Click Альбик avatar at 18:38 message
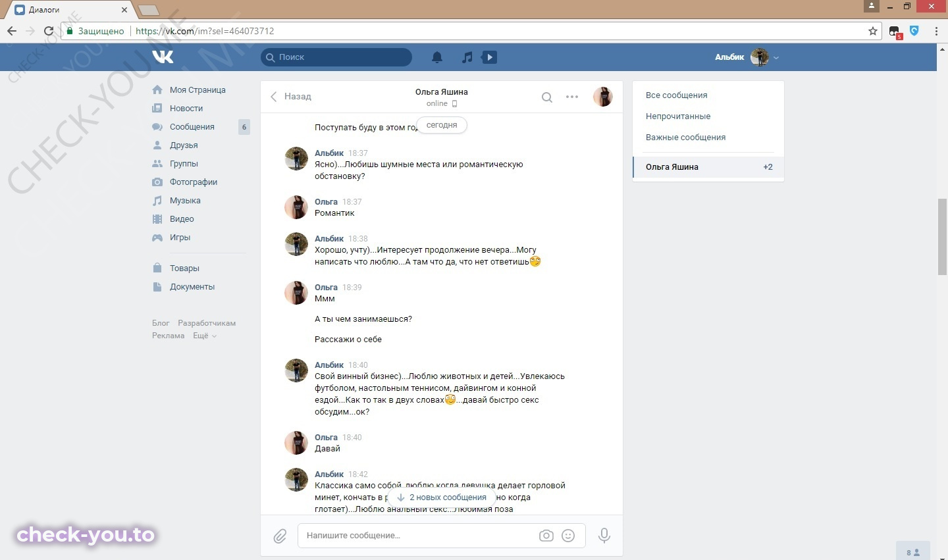Viewport: 948px width, 560px height. coord(296,244)
